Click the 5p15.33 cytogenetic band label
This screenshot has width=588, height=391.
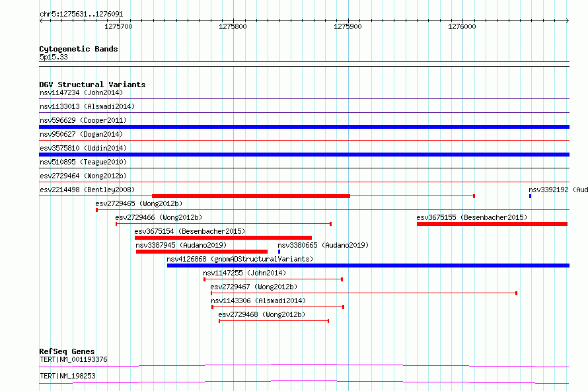(x=54, y=57)
